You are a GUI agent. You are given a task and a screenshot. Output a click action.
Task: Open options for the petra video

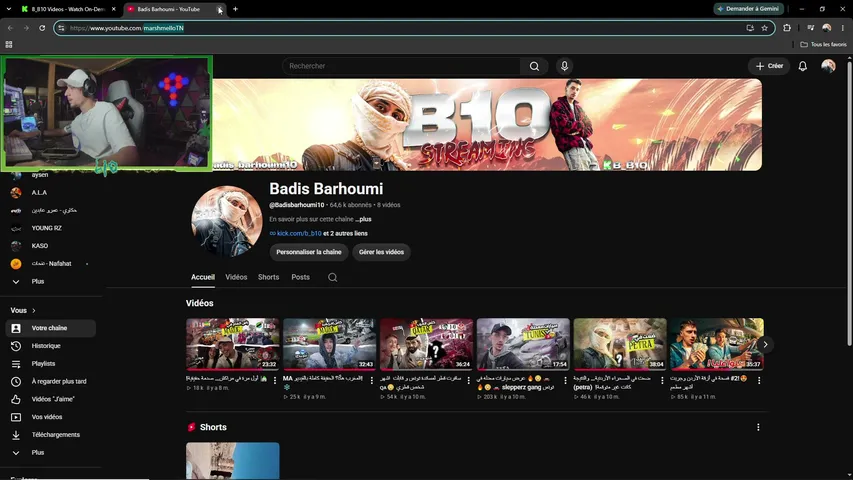(662, 380)
